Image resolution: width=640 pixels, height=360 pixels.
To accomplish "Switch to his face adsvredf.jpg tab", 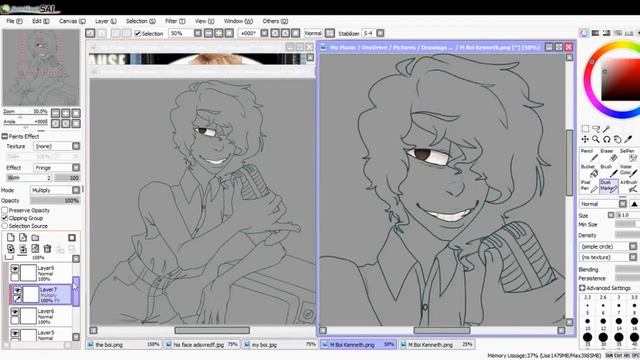I will point(202,345).
